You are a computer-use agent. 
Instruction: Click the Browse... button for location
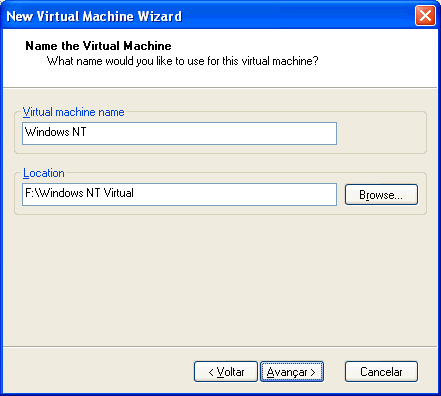381,194
